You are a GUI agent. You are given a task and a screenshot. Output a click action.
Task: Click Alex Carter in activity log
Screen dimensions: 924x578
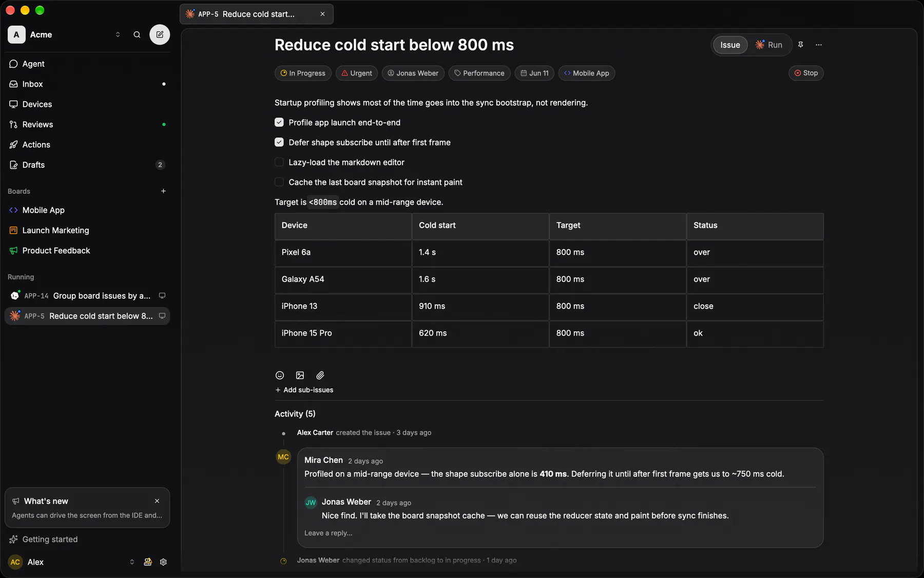click(315, 433)
